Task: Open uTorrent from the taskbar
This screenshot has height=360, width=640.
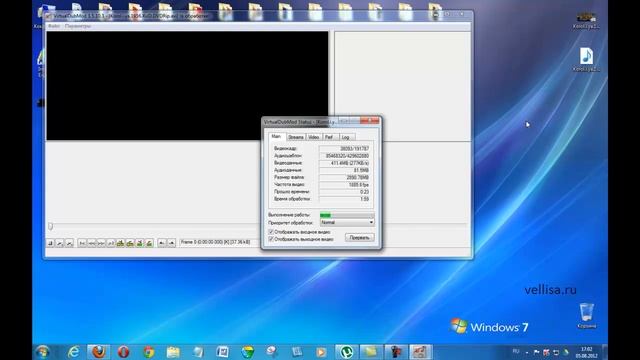Action: [x=347, y=351]
